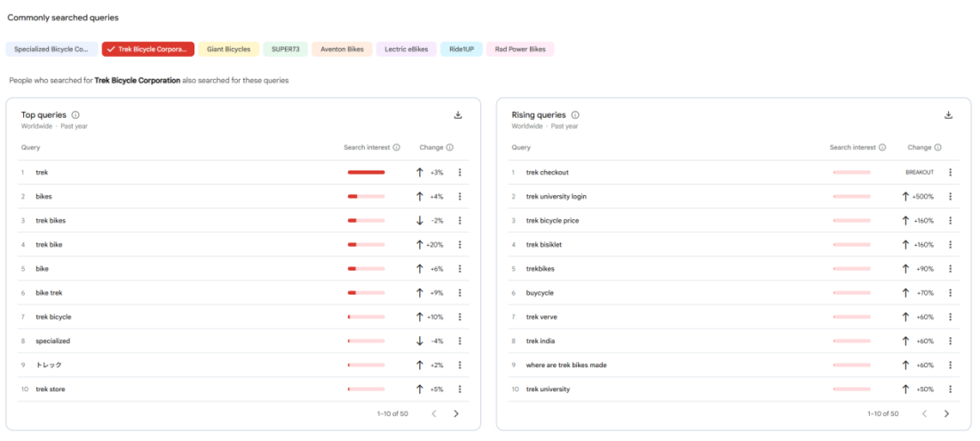
Task: Click the 'trek' top query
Action: tap(42, 172)
